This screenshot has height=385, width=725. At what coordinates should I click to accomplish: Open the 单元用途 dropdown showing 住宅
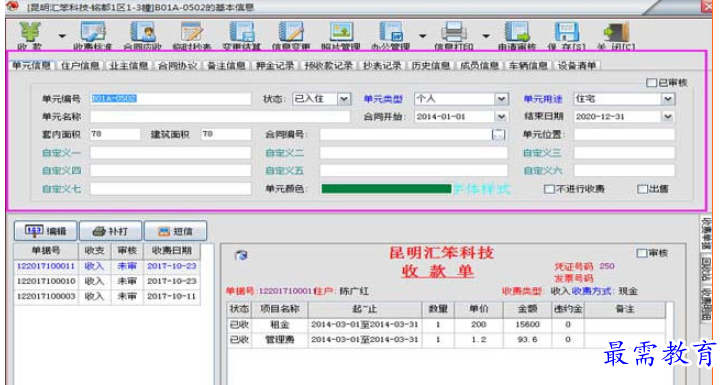(x=668, y=99)
